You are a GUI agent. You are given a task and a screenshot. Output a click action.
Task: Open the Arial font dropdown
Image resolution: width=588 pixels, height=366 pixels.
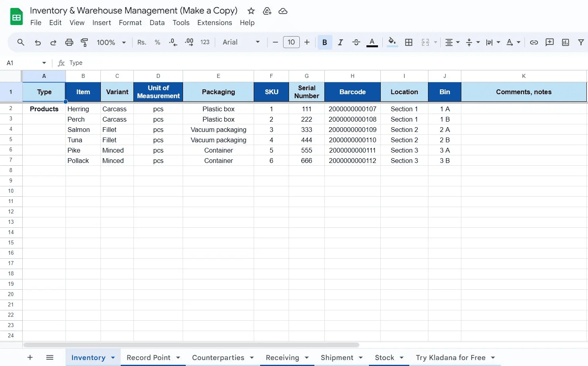(241, 42)
